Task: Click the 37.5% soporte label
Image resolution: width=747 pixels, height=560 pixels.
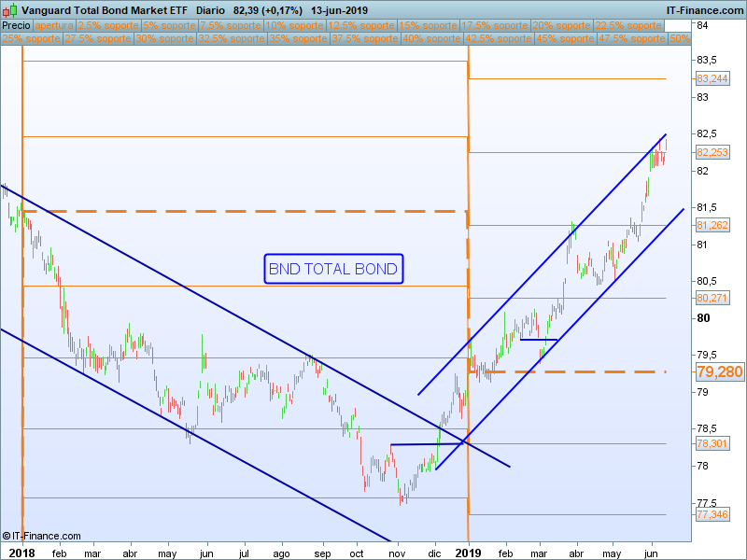Action: click(364, 38)
